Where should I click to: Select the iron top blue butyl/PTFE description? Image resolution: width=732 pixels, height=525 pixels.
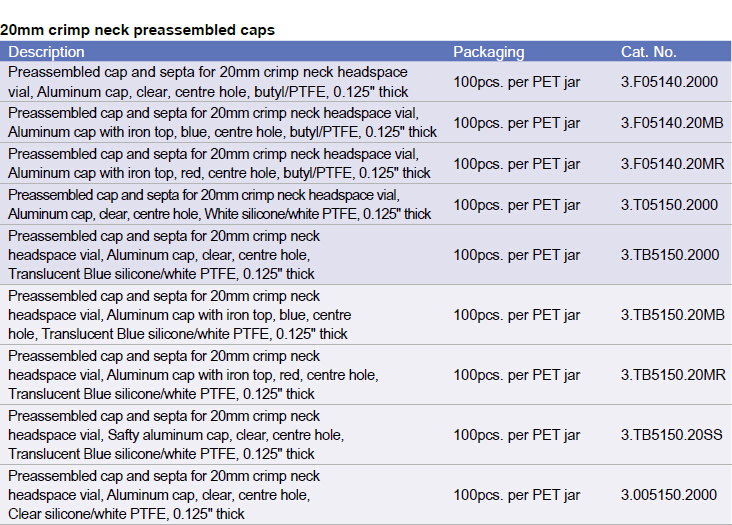222,122
